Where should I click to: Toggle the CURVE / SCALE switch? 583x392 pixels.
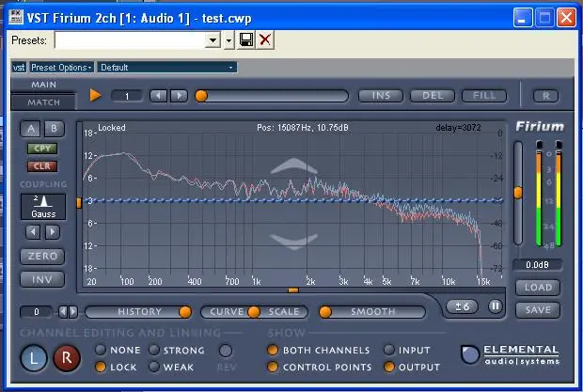point(254,312)
